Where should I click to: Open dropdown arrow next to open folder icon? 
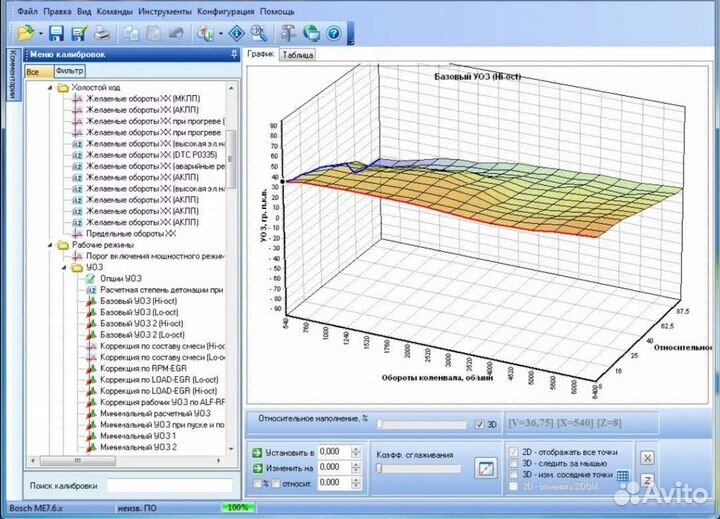41,35
